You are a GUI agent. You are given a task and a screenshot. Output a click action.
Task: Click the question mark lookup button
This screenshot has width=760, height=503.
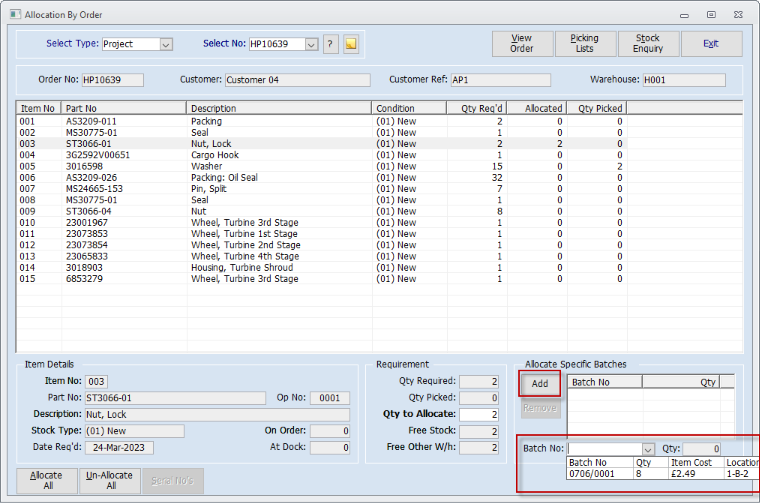[330, 44]
